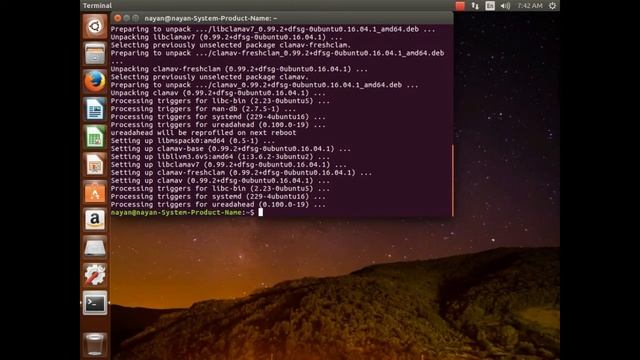Viewport: 640px width, 360px height.
Task: Click 'Setting up libllvm3.6v5:amd64' line
Action: pyautogui.click(x=220, y=157)
